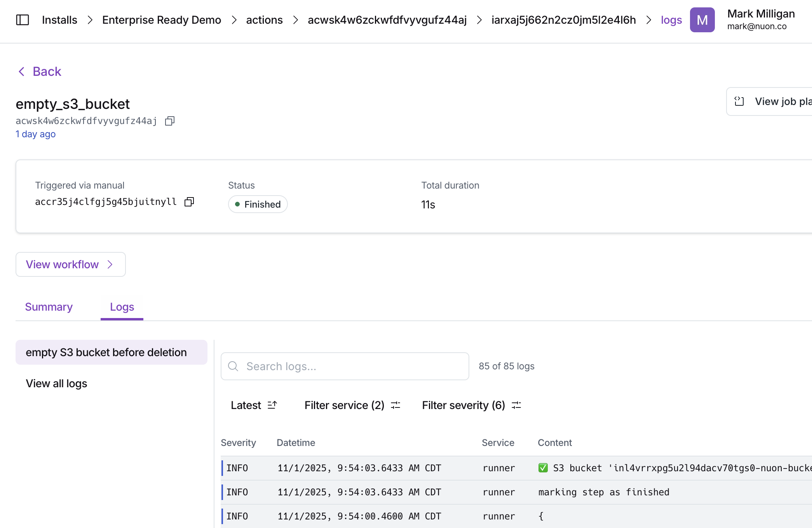This screenshot has width=812, height=528.
Task: Click the View workflow button
Action: tap(70, 264)
